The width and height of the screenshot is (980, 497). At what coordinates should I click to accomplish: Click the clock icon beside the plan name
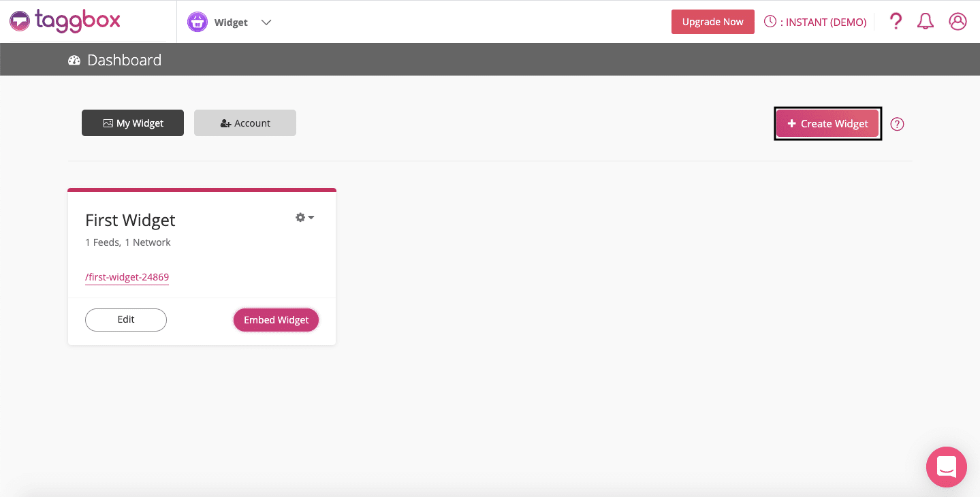point(770,22)
